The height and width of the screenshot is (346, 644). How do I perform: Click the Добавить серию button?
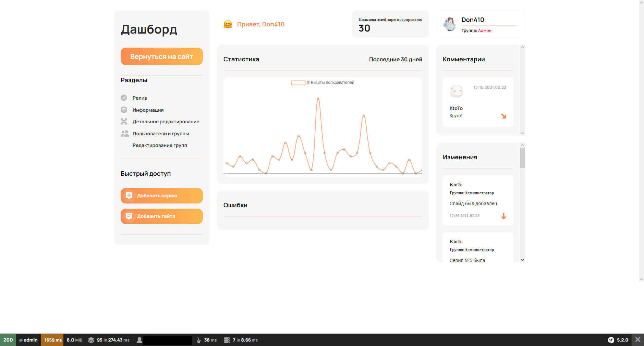pyautogui.click(x=161, y=196)
